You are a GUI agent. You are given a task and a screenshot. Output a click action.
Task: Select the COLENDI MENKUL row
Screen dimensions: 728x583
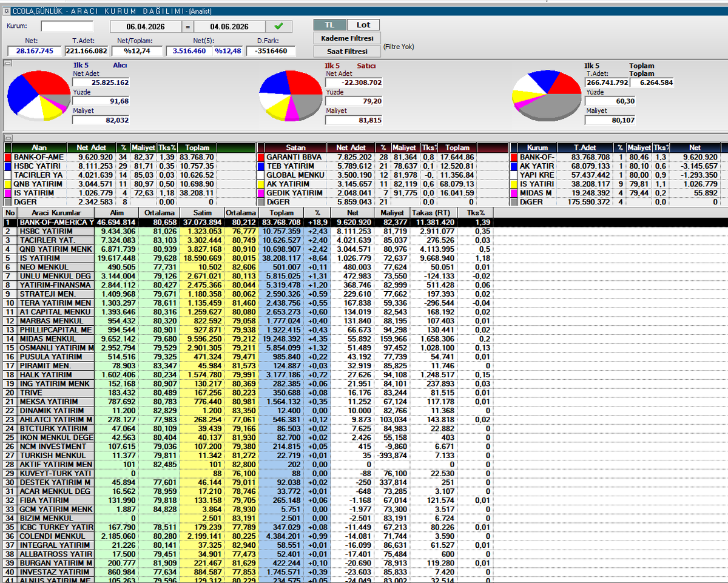coord(249,536)
